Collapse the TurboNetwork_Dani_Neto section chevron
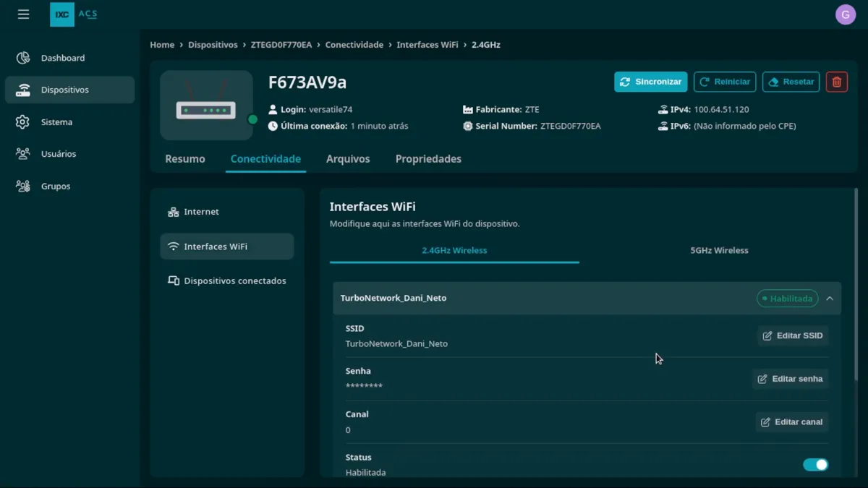The height and width of the screenshot is (488, 868). click(x=830, y=299)
